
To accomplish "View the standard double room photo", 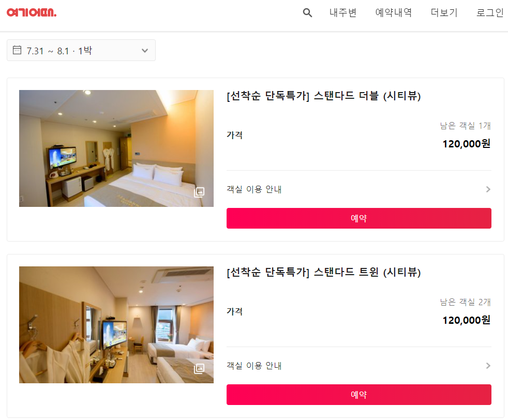I will pos(116,148).
